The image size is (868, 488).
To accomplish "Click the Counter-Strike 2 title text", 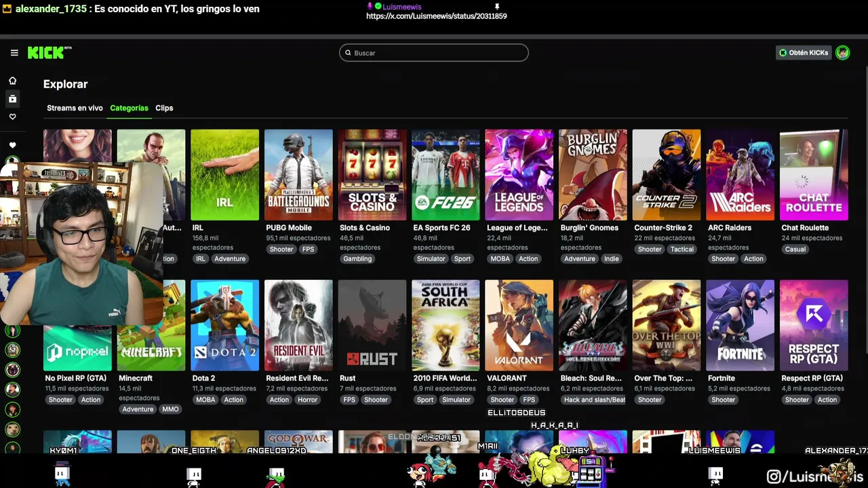I will [663, 228].
